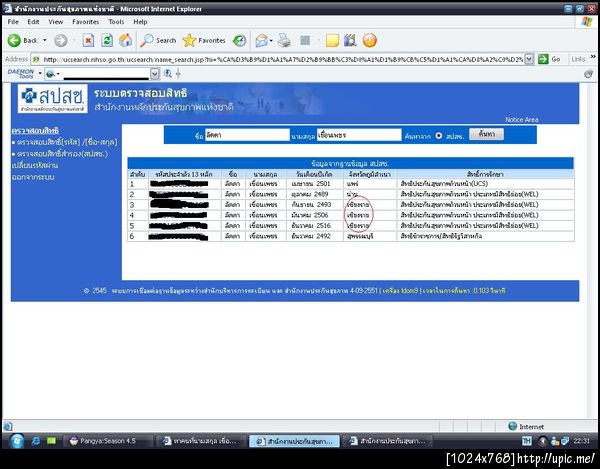Viewport: 600px width, 469px height.
Task: Print the page with the printer icon
Action: click(284, 40)
